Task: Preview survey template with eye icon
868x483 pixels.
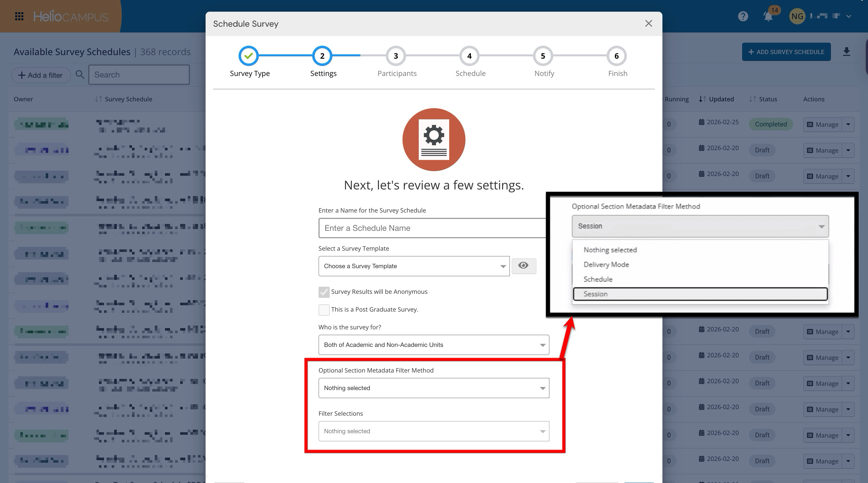Action: click(x=523, y=266)
